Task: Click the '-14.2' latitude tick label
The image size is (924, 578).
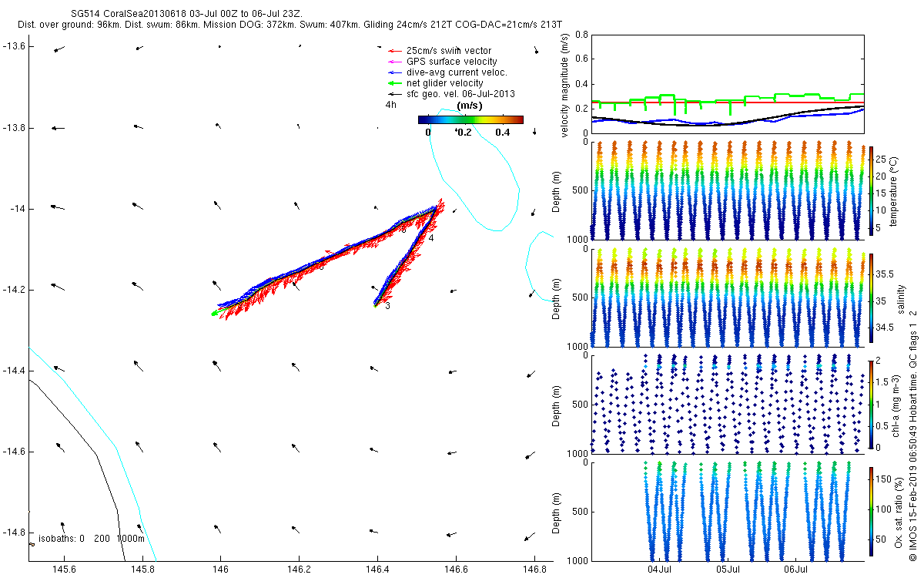Action: [x=13, y=290]
